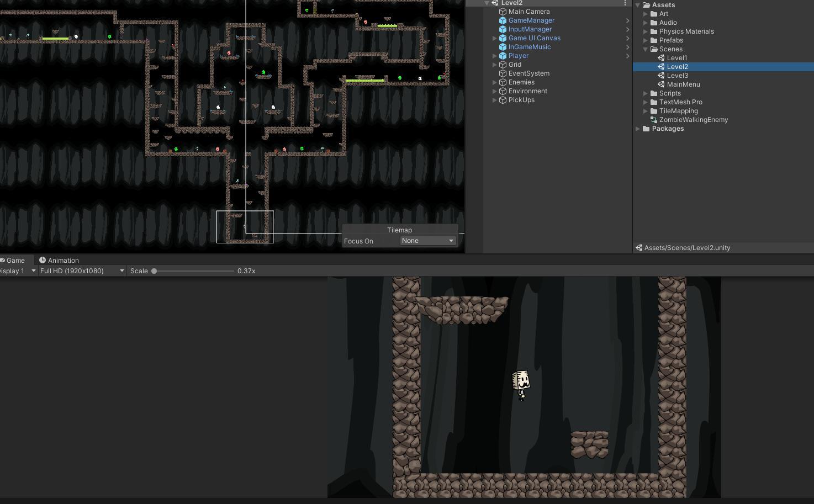Screen dimensions: 814x504
Task: Click the Level1 scene icon under Scenes
Action: 661,57
